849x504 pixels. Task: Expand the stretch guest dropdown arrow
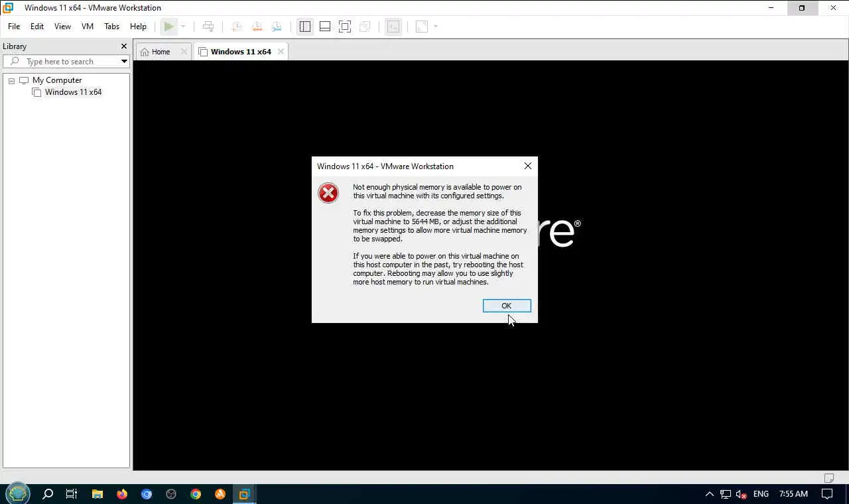pos(436,27)
